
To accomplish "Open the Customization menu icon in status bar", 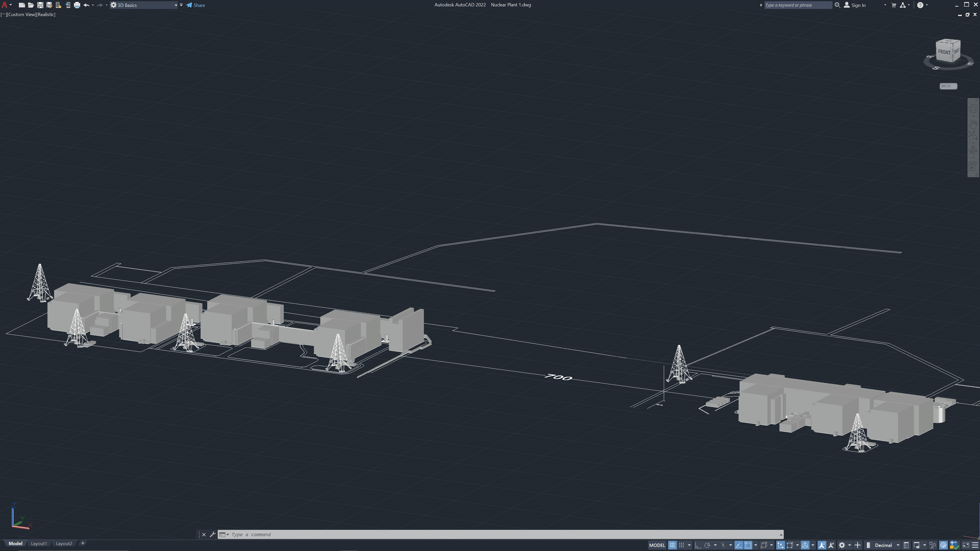I will point(975,545).
